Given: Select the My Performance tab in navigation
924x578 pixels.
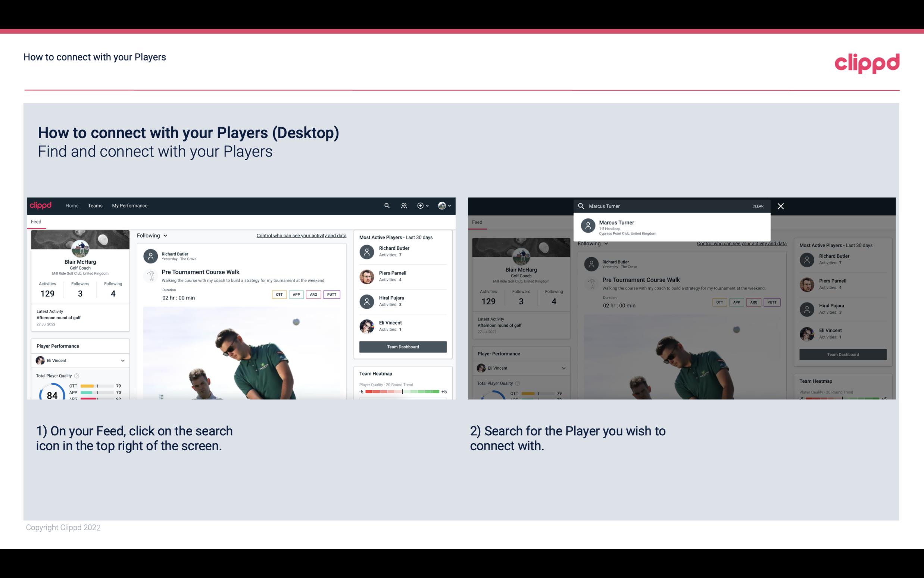Looking at the screenshot, I should [130, 205].
